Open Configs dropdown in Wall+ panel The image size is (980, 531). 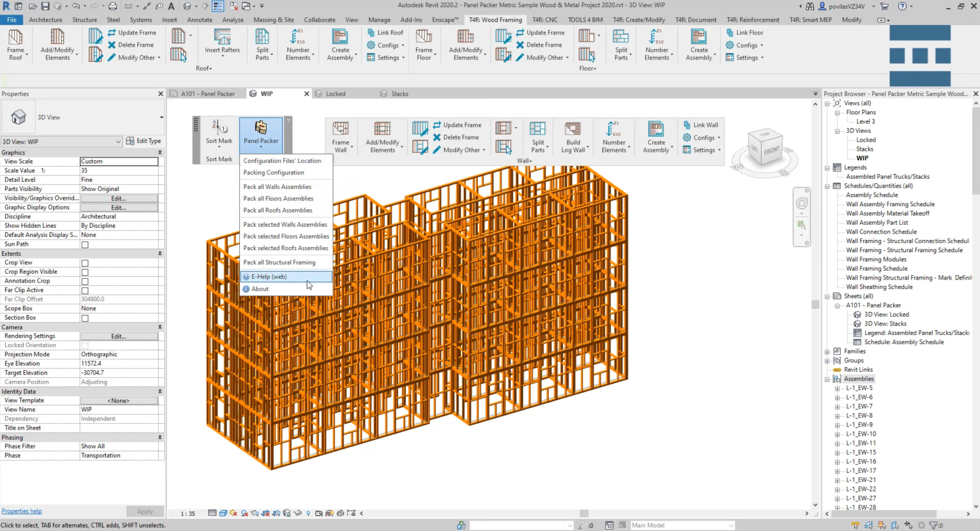pyautogui.click(x=701, y=138)
